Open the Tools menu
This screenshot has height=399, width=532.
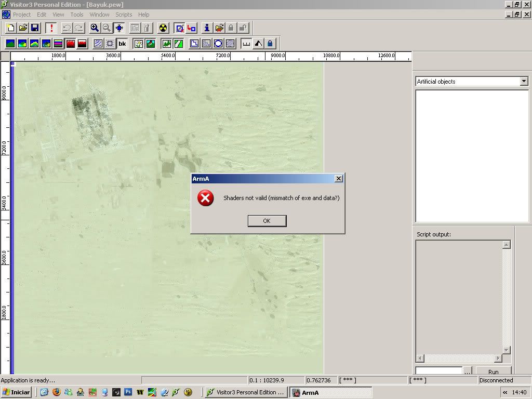(77, 15)
